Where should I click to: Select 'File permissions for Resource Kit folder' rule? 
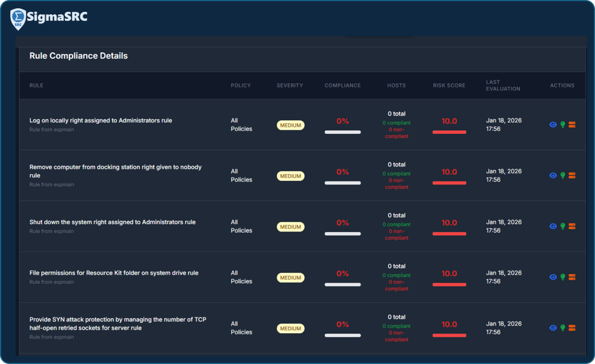pos(114,273)
